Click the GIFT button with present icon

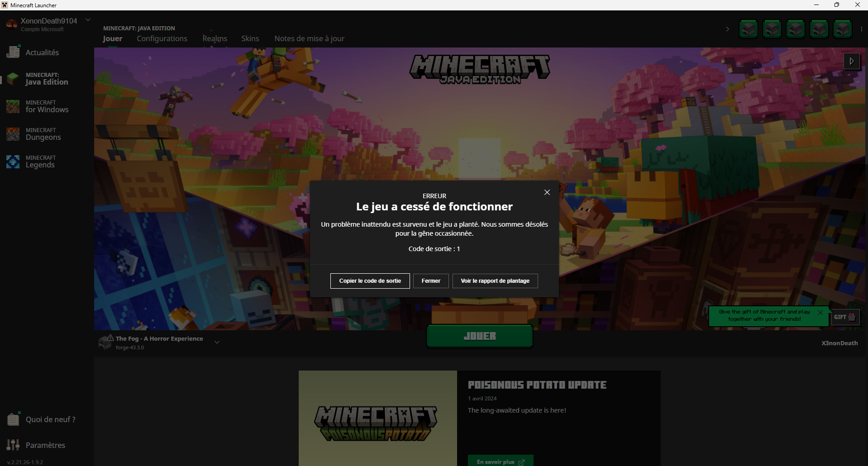[845, 317]
